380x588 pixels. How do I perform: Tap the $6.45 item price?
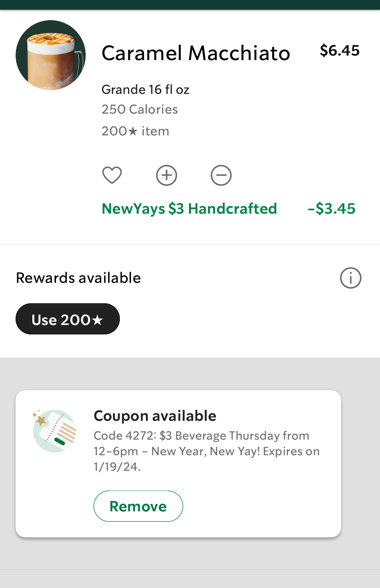pos(340,51)
